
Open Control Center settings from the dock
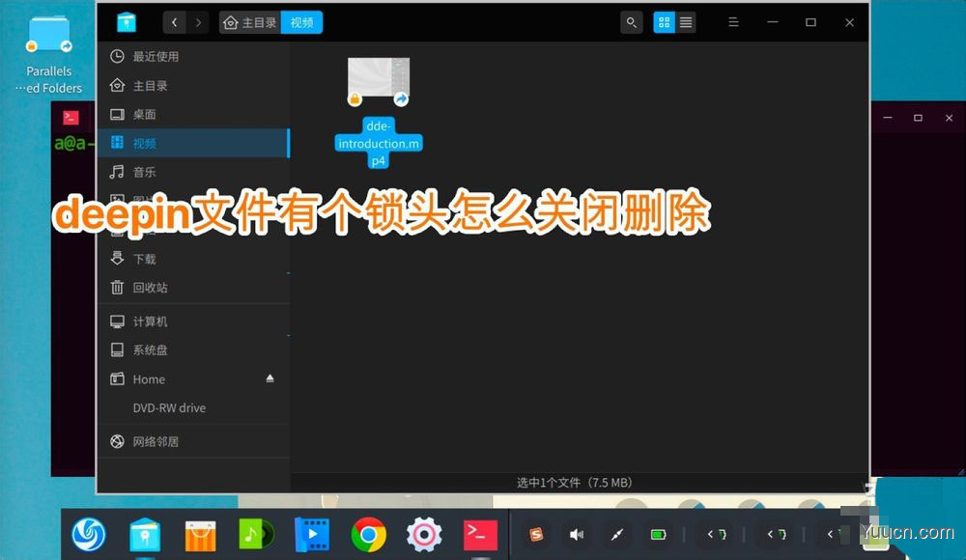point(424,534)
